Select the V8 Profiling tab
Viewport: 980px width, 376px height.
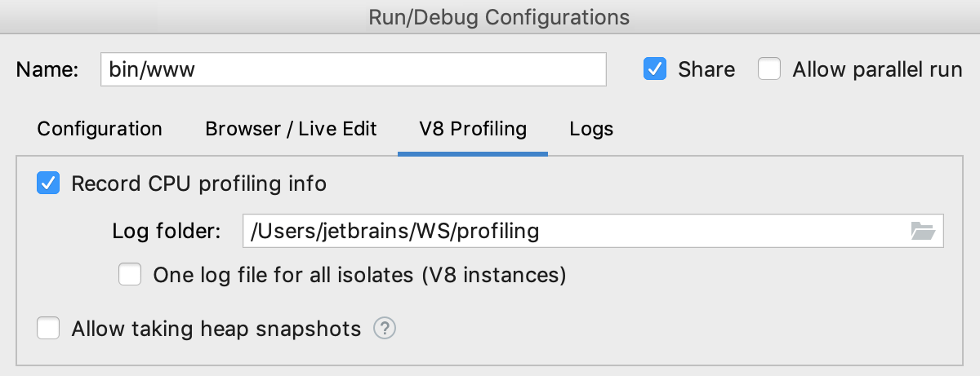473,129
